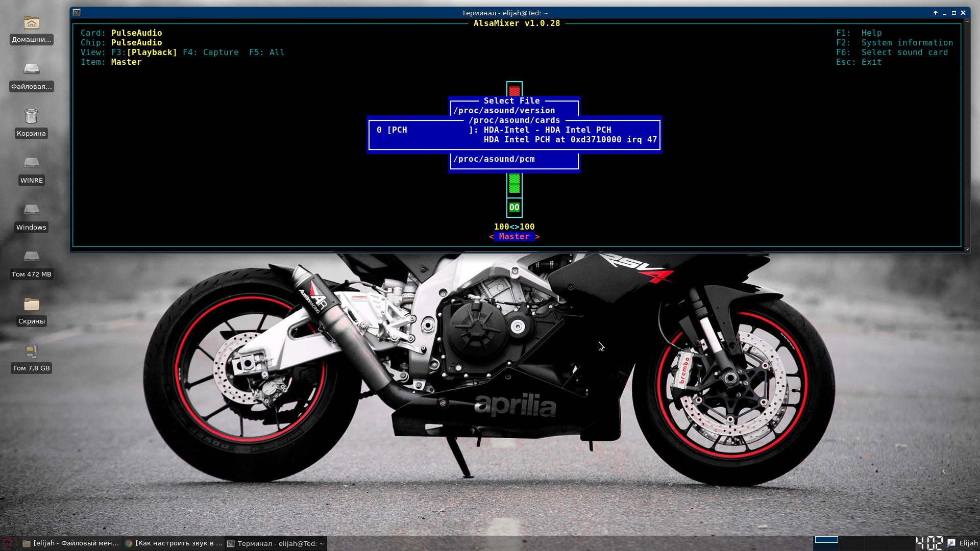Toggle the Master mute indicator OO
This screenshot has height=551, width=980.
click(x=514, y=208)
